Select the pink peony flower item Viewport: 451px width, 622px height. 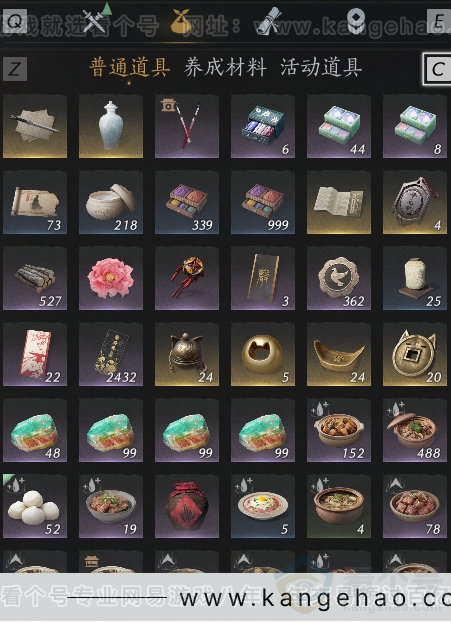pyautogui.click(x=111, y=278)
